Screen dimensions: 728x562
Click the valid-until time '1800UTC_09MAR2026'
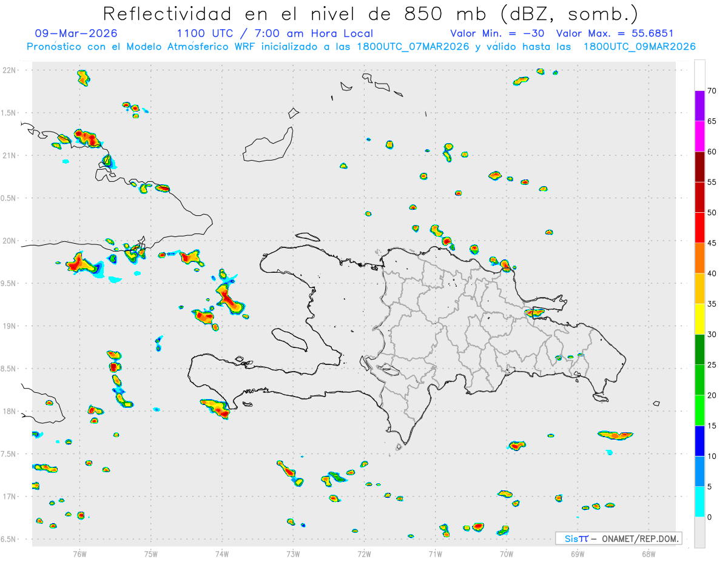click(639, 47)
